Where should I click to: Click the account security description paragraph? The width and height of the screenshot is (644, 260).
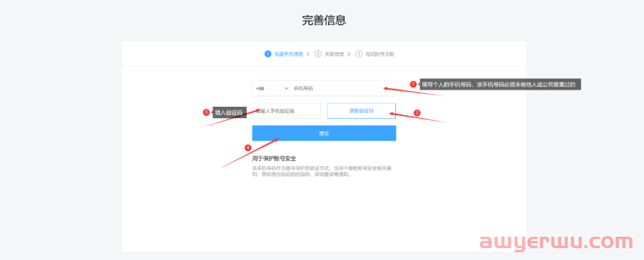[321, 171]
